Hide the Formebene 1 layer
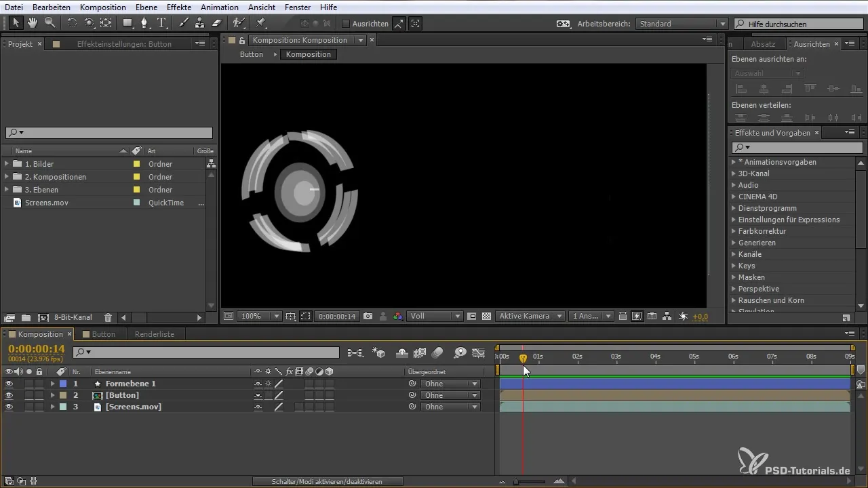This screenshot has height=488, width=868. [9, 384]
